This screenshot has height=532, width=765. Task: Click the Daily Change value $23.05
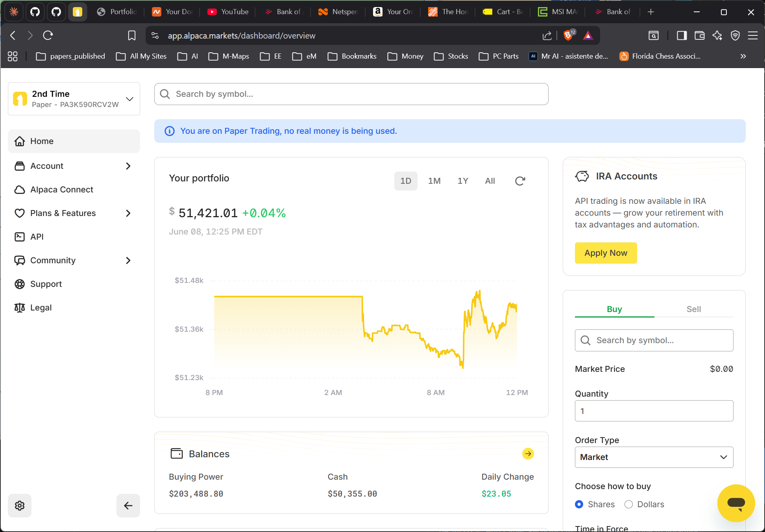tap(496, 494)
